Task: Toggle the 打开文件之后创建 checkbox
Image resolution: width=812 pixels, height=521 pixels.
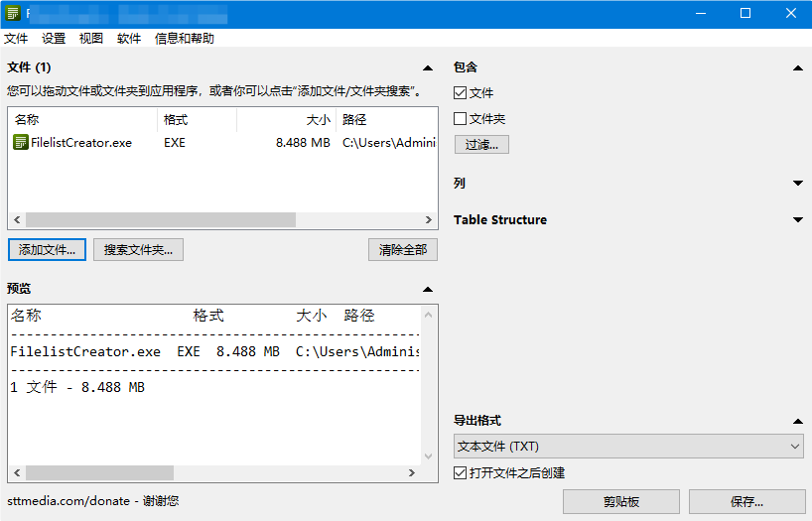Action: pyautogui.click(x=460, y=472)
